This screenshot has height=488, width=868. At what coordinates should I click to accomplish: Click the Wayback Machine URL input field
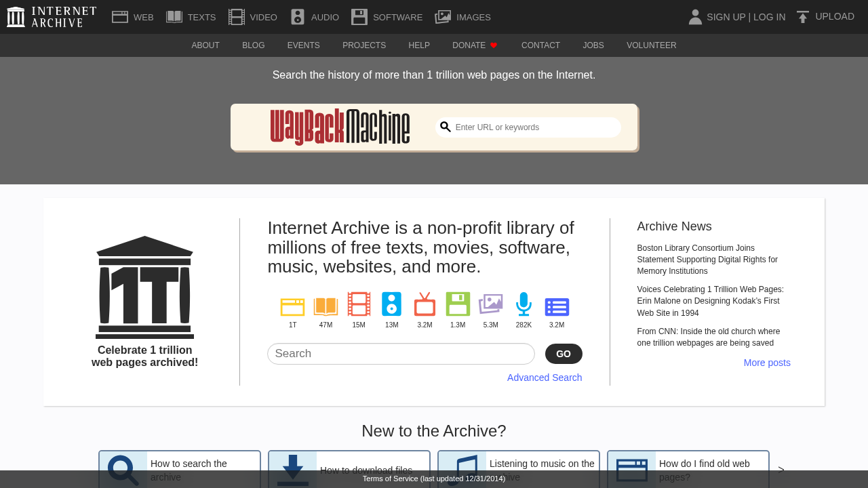(x=534, y=127)
